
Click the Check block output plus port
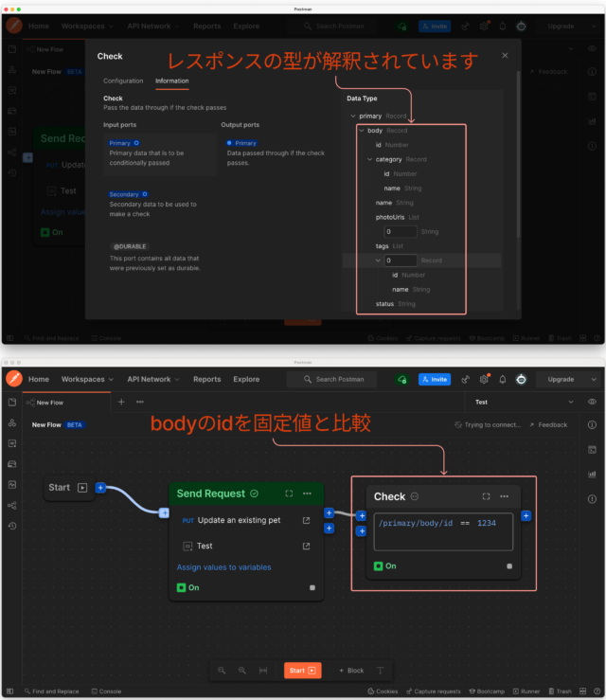tap(526, 516)
